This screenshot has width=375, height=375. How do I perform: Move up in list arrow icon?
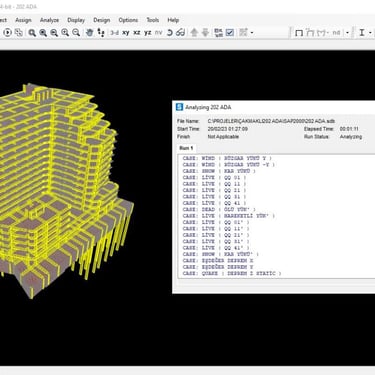(x=194, y=32)
